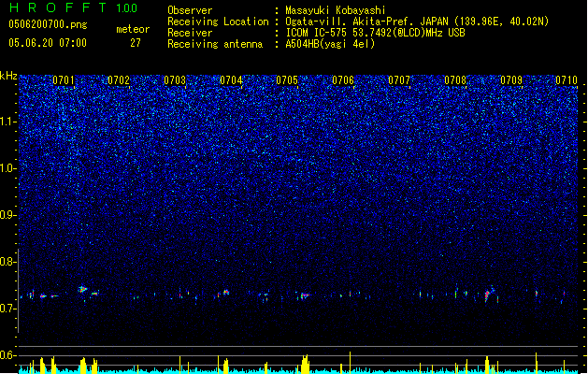Click the meteor count label
Viewport: 588px width, 374px height.
133,29
